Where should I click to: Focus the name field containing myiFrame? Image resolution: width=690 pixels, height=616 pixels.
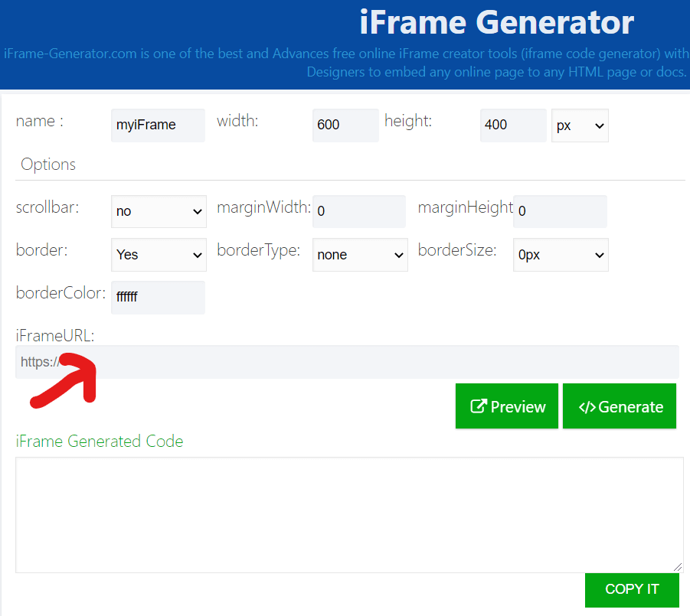(x=158, y=125)
